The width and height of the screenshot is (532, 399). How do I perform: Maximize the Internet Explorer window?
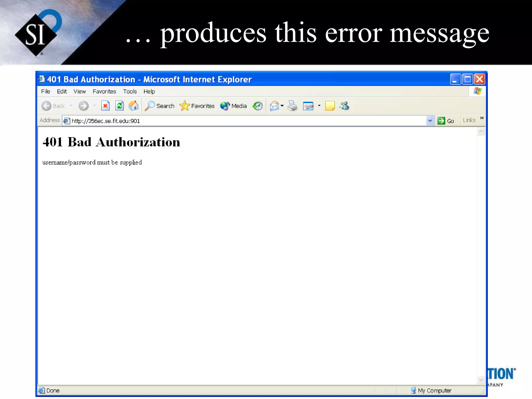(x=467, y=79)
